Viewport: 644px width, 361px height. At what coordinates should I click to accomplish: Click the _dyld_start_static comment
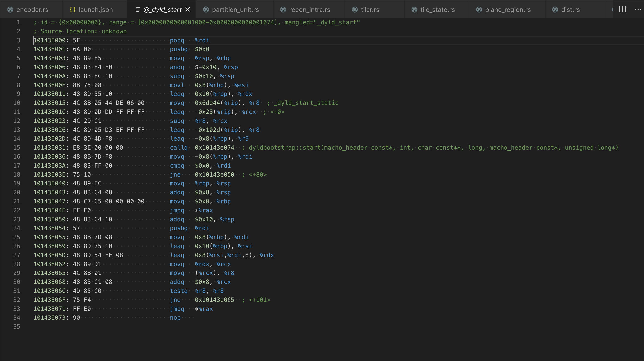[x=306, y=103]
